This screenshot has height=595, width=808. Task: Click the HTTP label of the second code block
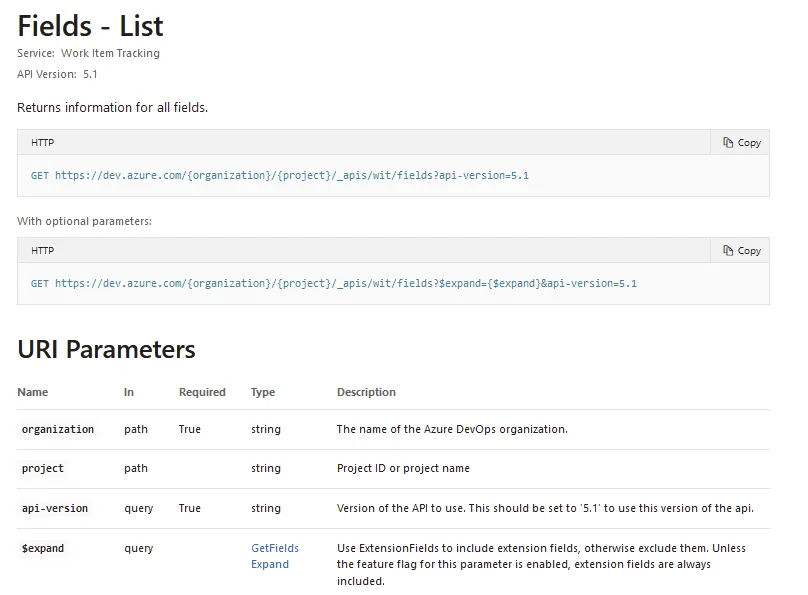(x=42, y=251)
